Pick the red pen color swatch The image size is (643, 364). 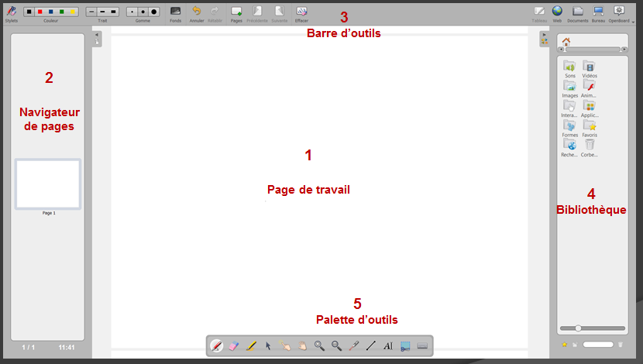(40, 12)
